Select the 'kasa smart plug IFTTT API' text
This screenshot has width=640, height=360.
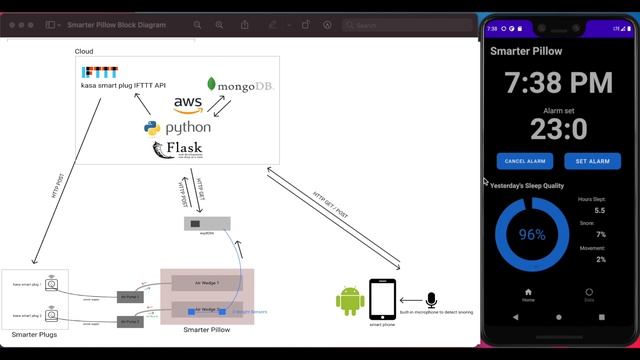pos(123,85)
